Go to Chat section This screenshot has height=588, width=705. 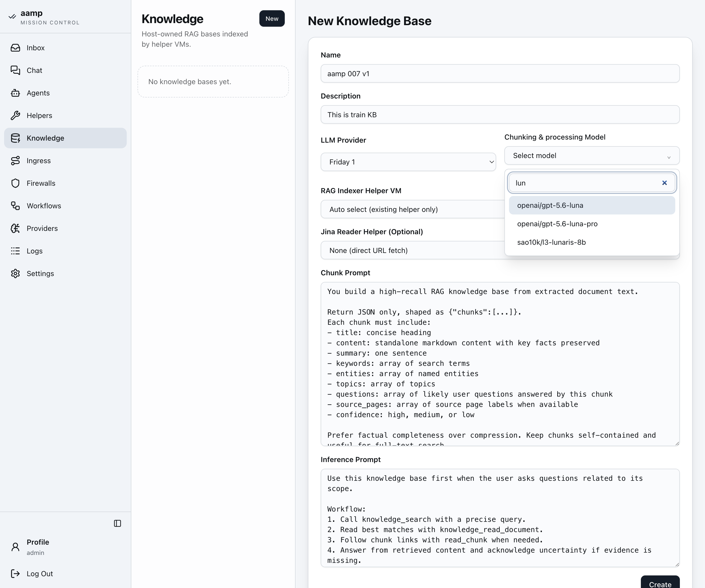click(65, 70)
